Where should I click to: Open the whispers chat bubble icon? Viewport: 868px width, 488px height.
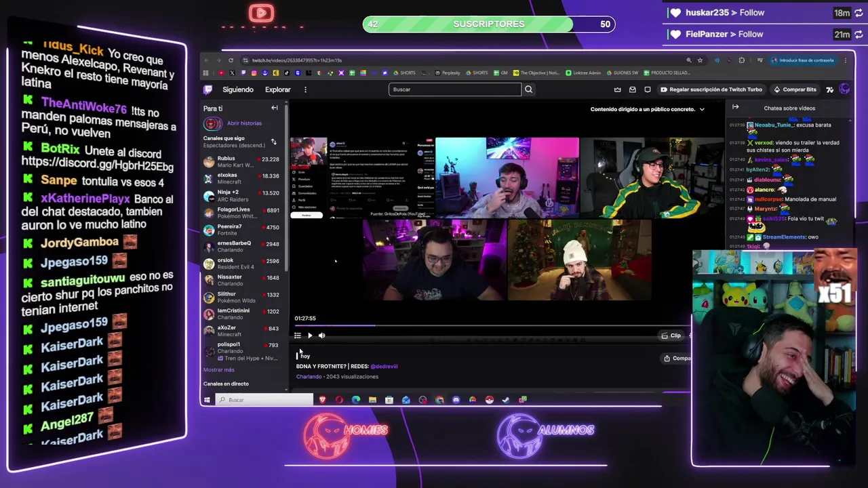(x=648, y=89)
